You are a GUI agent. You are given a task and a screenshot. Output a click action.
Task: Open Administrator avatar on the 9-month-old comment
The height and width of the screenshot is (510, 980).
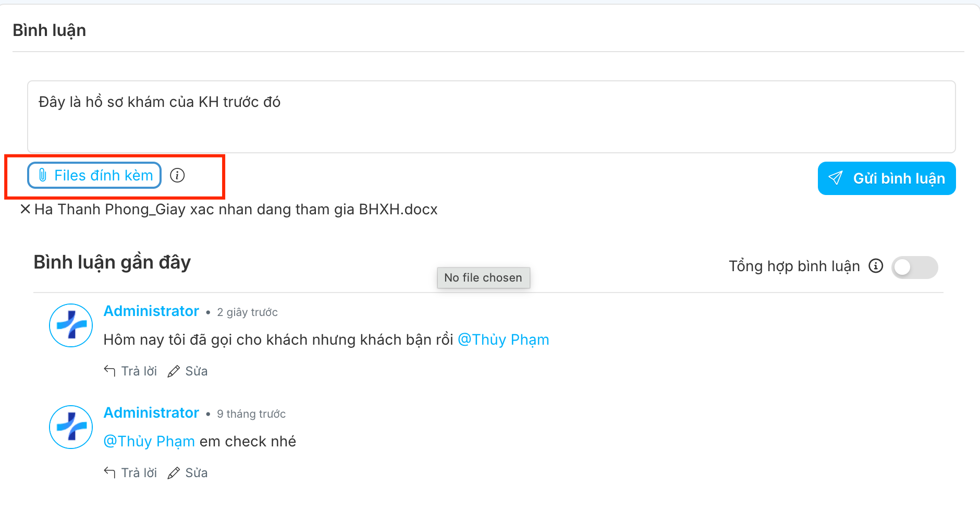click(x=71, y=427)
